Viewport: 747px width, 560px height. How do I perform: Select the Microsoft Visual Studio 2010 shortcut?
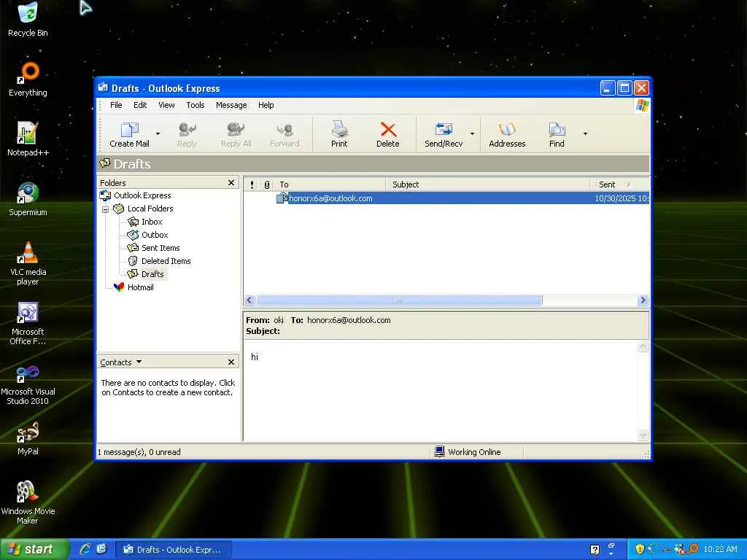click(x=28, y=386)
